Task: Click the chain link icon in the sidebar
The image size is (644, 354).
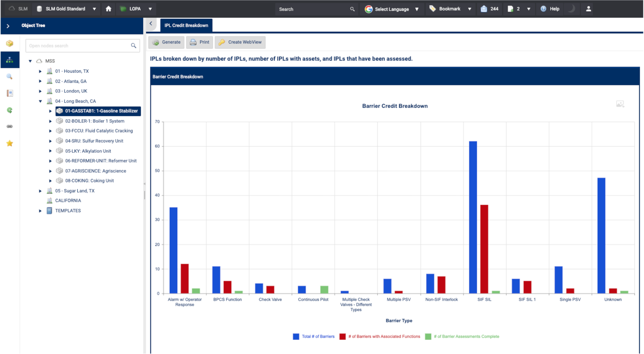Action: (x=10, y=127)
